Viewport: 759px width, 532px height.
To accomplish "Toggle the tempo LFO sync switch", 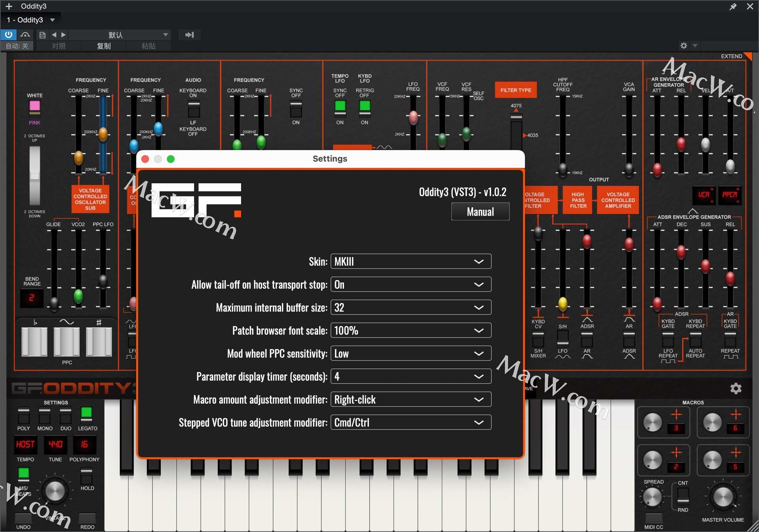I will click(340, 109).
